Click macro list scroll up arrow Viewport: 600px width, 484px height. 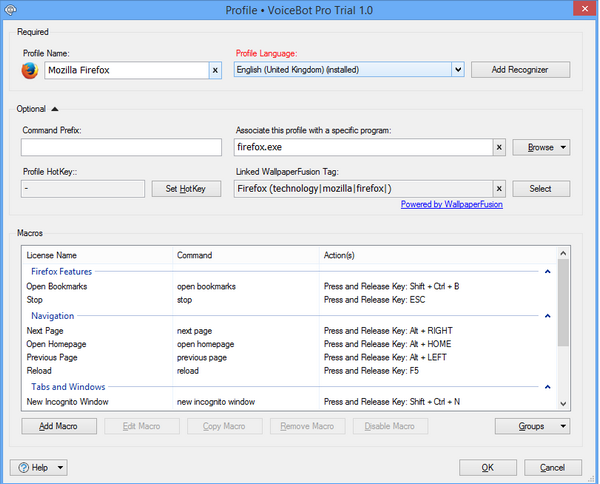pyautogui.click(x=563, y=253)
